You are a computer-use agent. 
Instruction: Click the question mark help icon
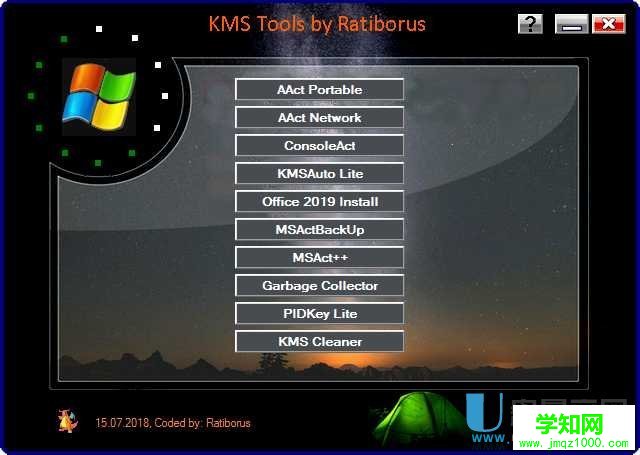coord(530,24)
